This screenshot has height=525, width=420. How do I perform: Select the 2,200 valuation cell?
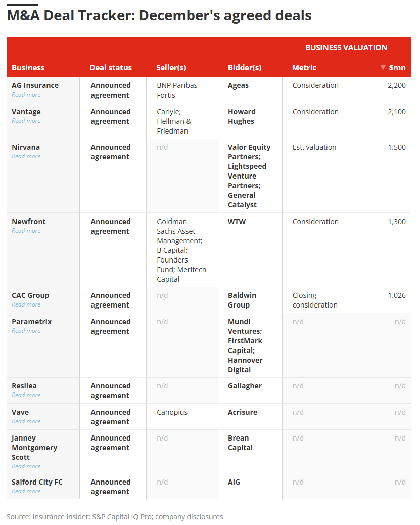[x=397, y=85]
